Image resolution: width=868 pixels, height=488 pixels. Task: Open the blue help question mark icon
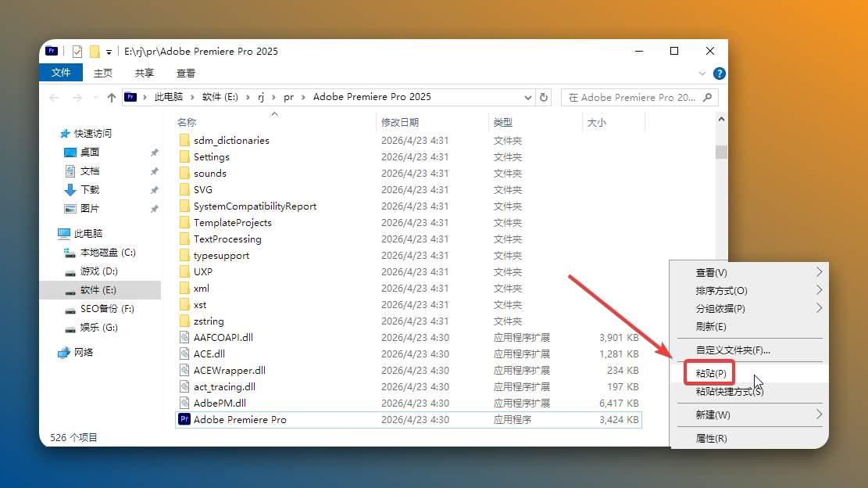719,73
